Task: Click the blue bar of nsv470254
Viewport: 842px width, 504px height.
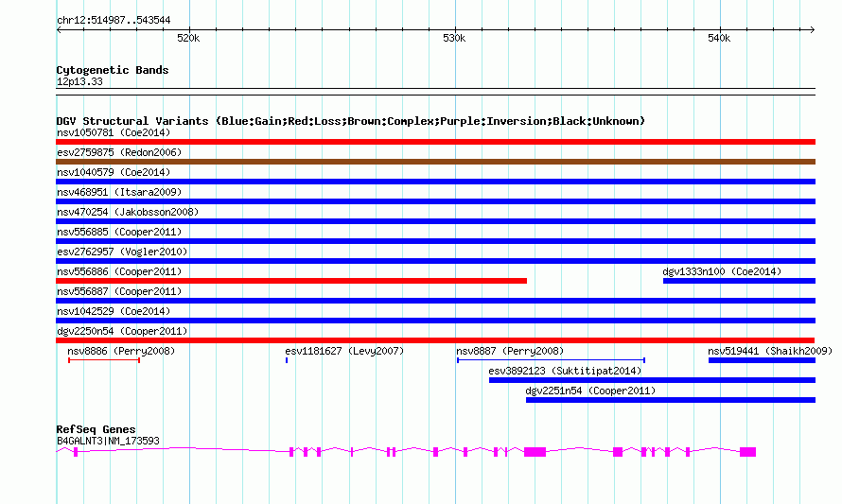Action: pos(435,221)
